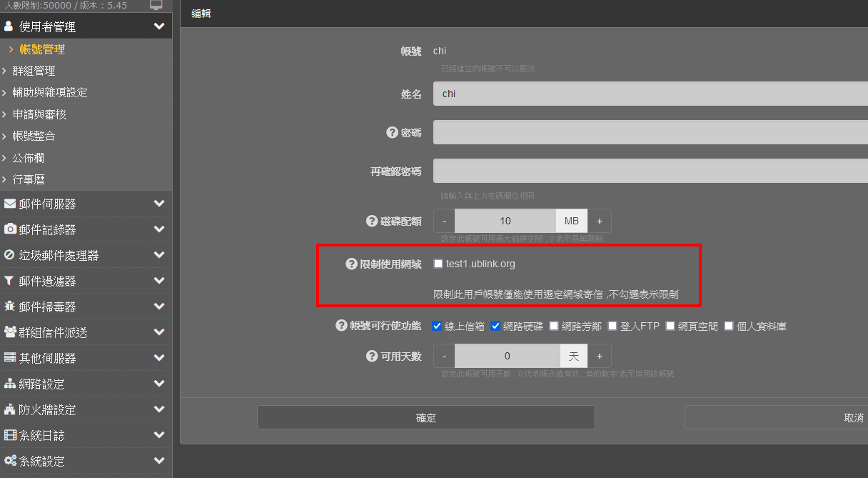
Task: Click the spam processor ban icon
Action: tap(10, 255)
